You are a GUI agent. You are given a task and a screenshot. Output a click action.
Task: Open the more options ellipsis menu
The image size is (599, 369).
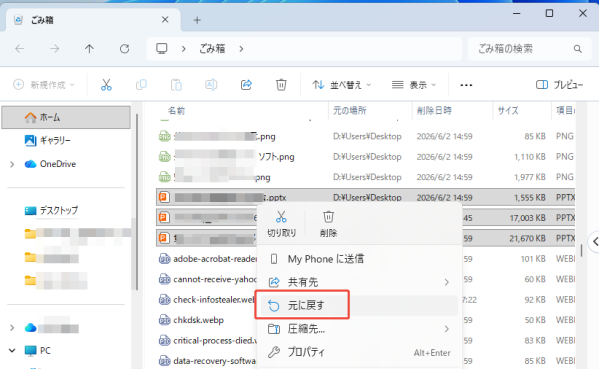466,85
